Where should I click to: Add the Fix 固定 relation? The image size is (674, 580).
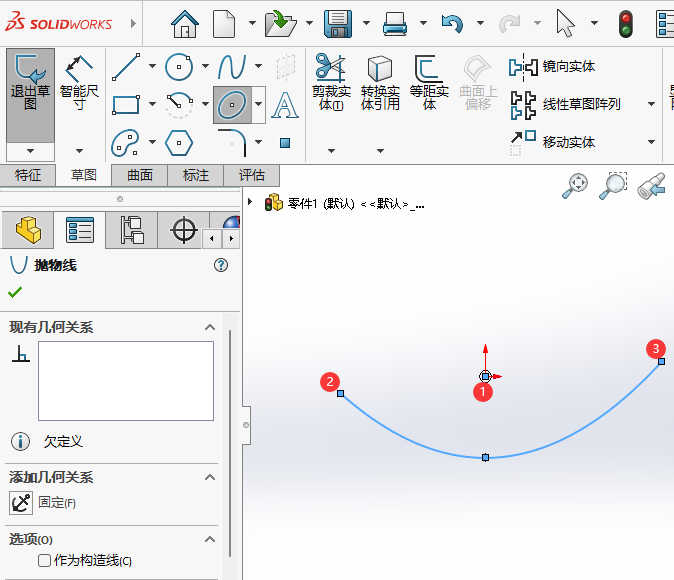[x=21, y=503]
